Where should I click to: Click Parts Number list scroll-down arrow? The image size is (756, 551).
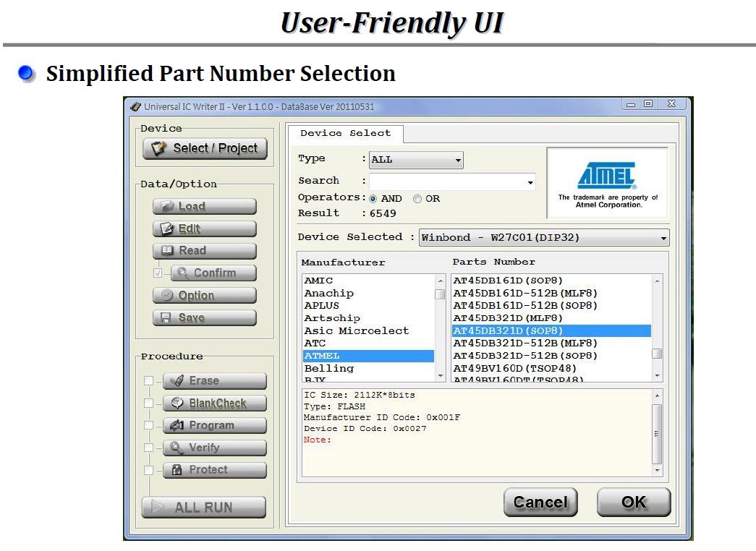657,376
